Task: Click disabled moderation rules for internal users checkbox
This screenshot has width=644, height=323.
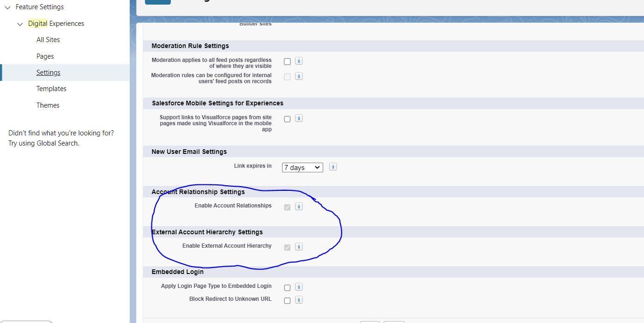Action: [287, 77]
